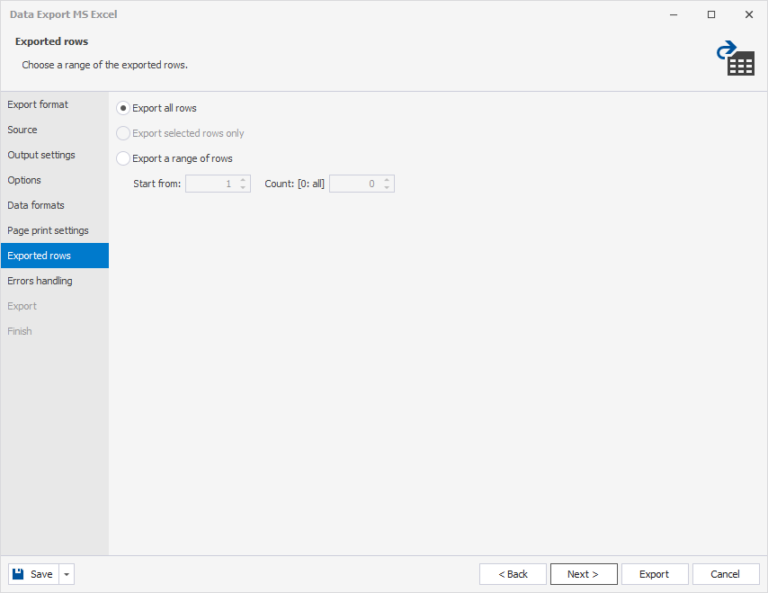Go to Errors handling page
Viewport: 768px width, 593px height.
(x=40, y=281)
